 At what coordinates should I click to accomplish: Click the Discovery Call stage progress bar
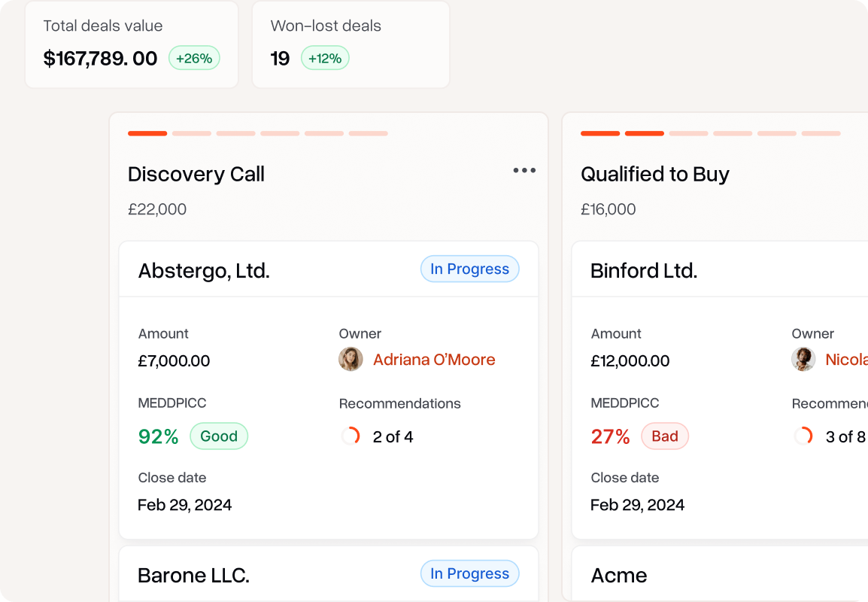(x=258, y=133)
